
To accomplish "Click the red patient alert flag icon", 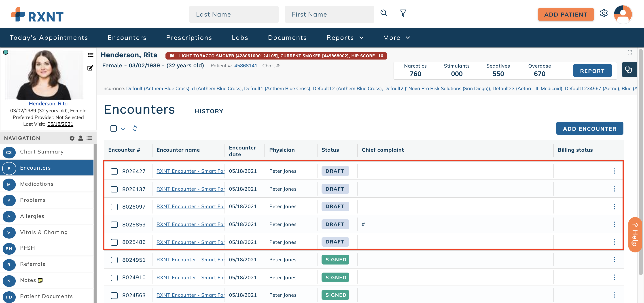I will coord(172,56).
